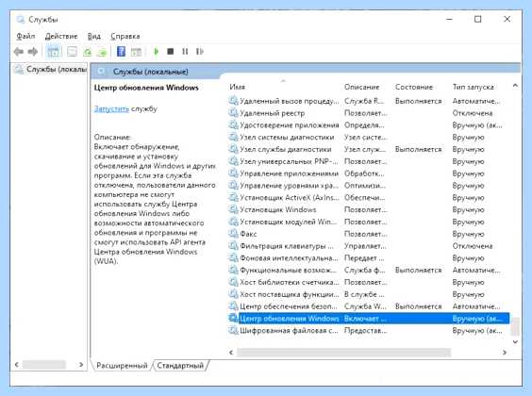The width and height of the screenshot is (532, 396).
Task: Select Установщик ActiveX (AxIns... service
Action: (x=289, y=197)
